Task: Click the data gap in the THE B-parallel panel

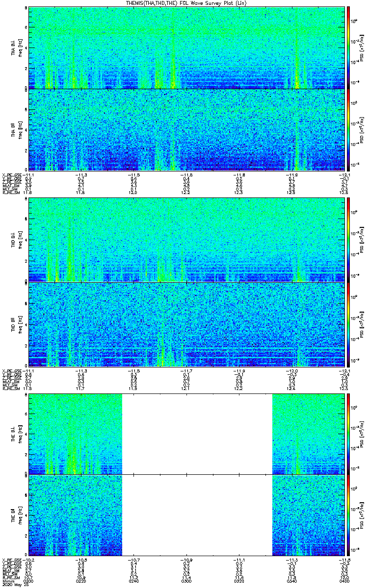Action: tap(197, 516)
